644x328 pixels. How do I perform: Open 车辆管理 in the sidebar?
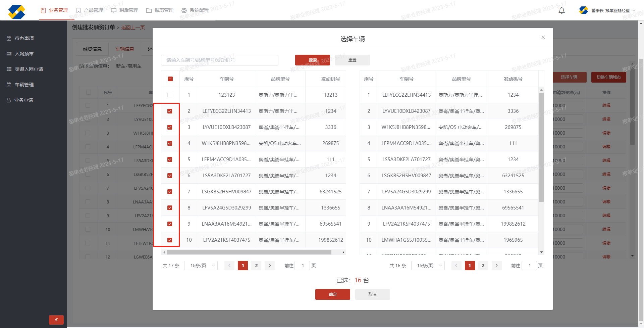coord(24,85)
